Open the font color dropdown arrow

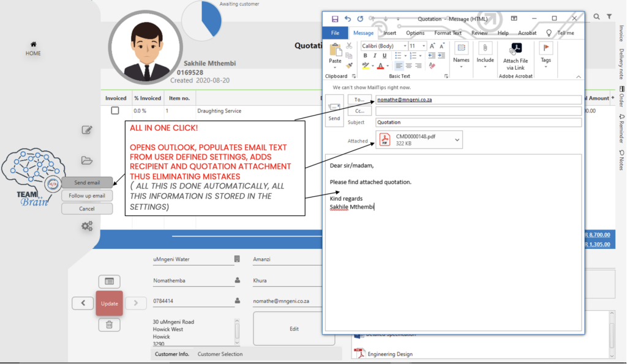[388, 66]
